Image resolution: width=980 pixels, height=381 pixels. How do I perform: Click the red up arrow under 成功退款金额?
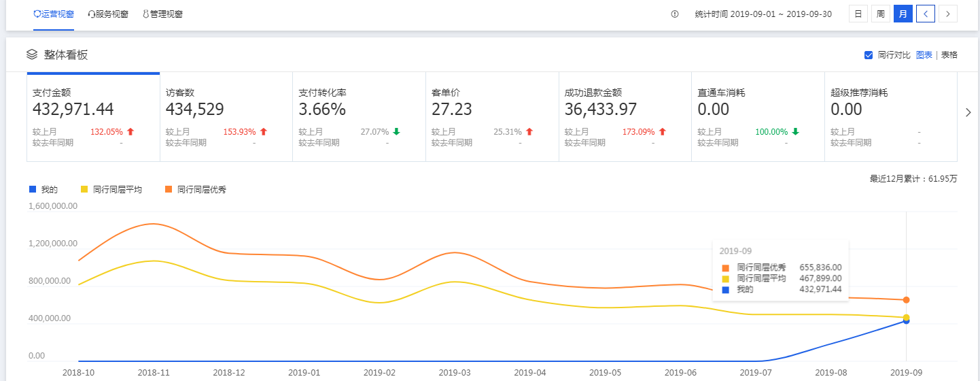click(x=663, y=132)
